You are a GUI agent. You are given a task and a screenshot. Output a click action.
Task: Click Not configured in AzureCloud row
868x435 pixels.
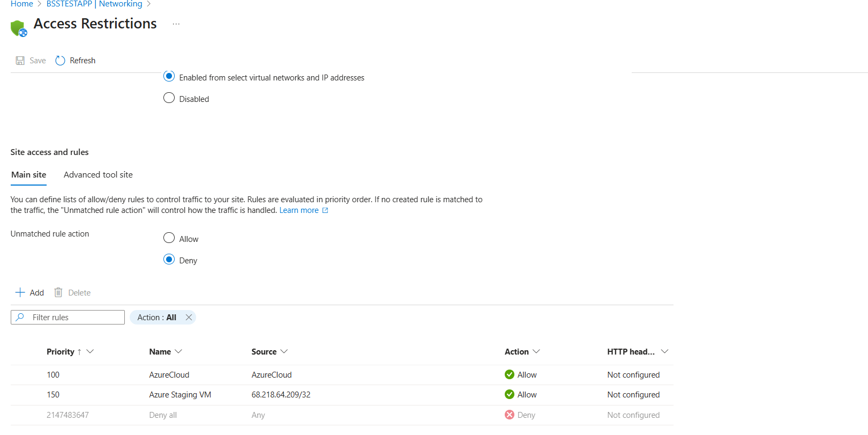pyautogui.click(x=633, y=375)
